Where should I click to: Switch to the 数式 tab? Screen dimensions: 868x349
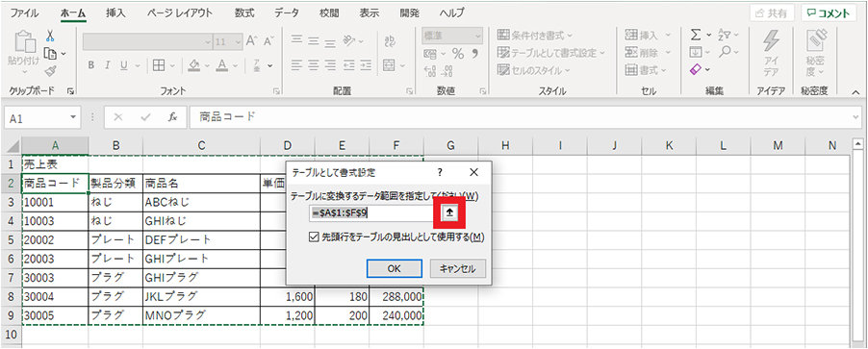point(244,13)
